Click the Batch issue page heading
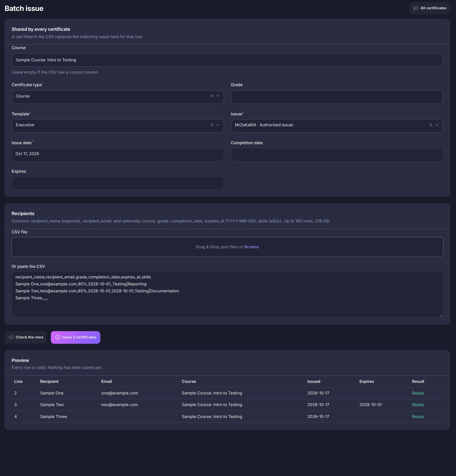The image size is (456, 476). [24, 9]
